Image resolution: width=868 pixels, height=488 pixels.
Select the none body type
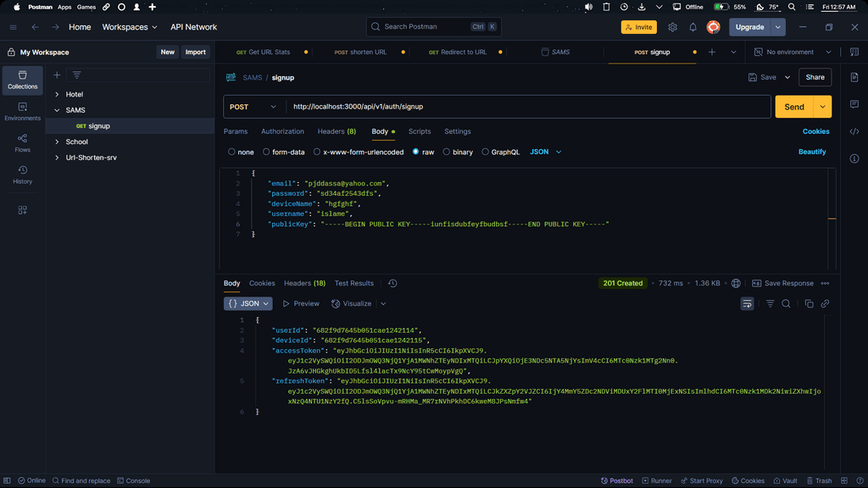coord(231,152)
